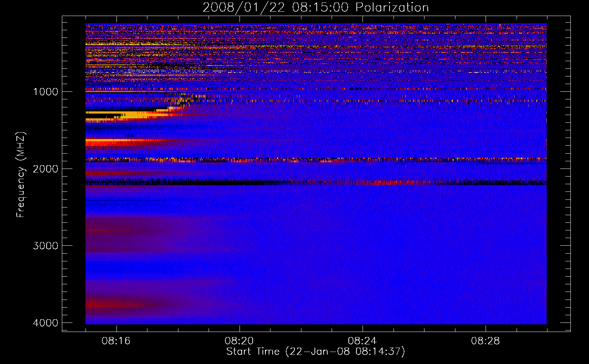Click the 1000 frequency tick label
This screenshot has height=364, width=589.
tap(46, 92)
